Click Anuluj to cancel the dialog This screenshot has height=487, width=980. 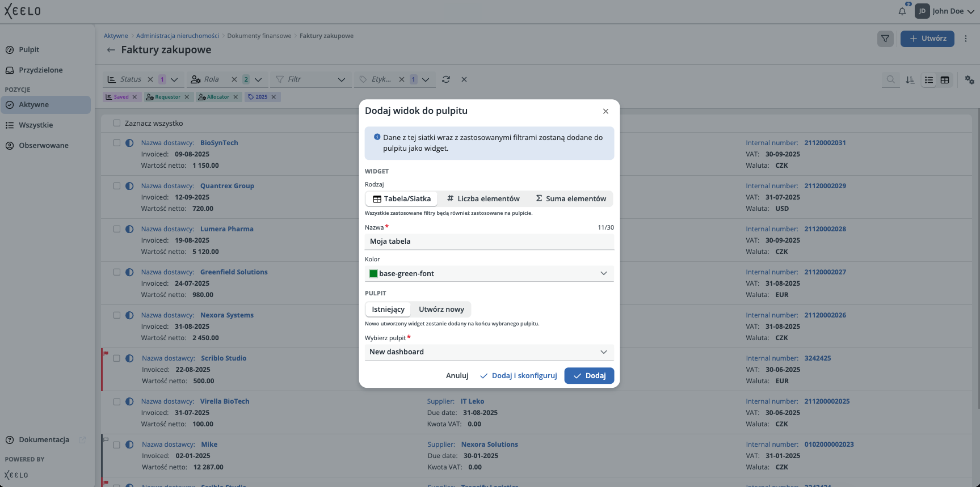tap(457, 376)
